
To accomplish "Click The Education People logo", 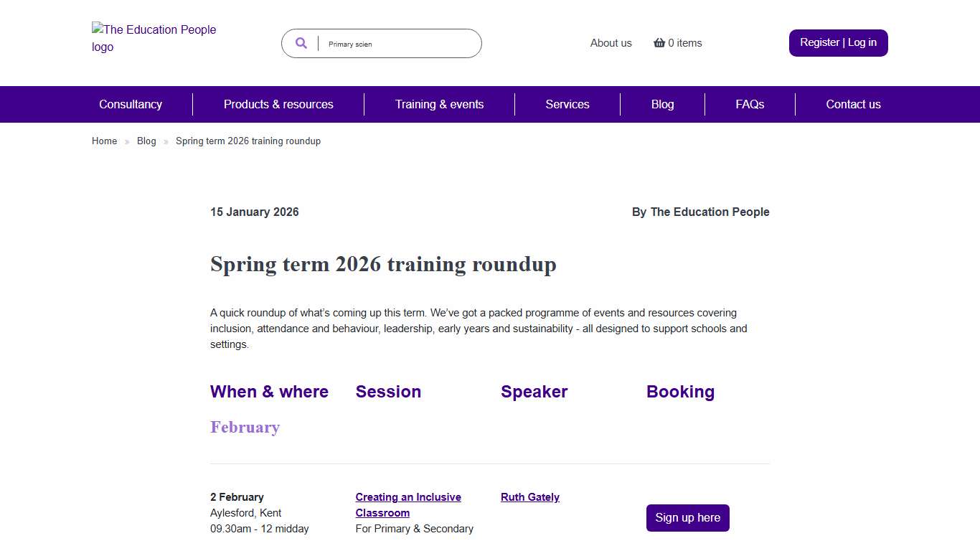I will coord(154,38).
